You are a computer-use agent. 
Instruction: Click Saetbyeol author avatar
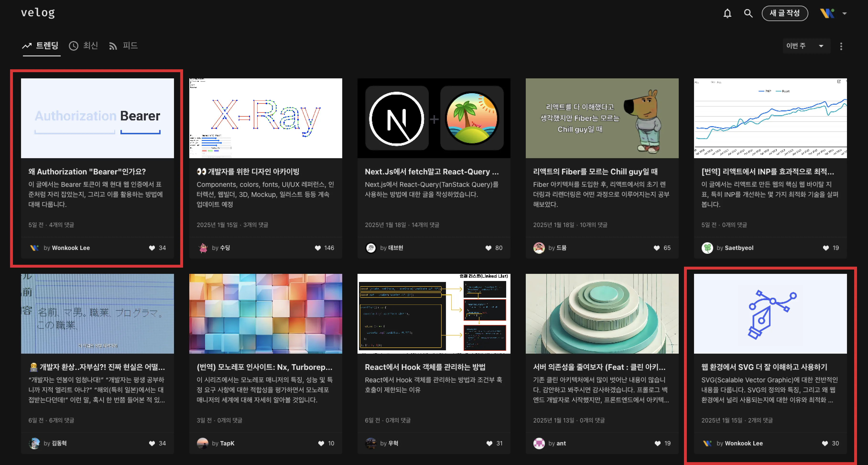pos(707,248)
